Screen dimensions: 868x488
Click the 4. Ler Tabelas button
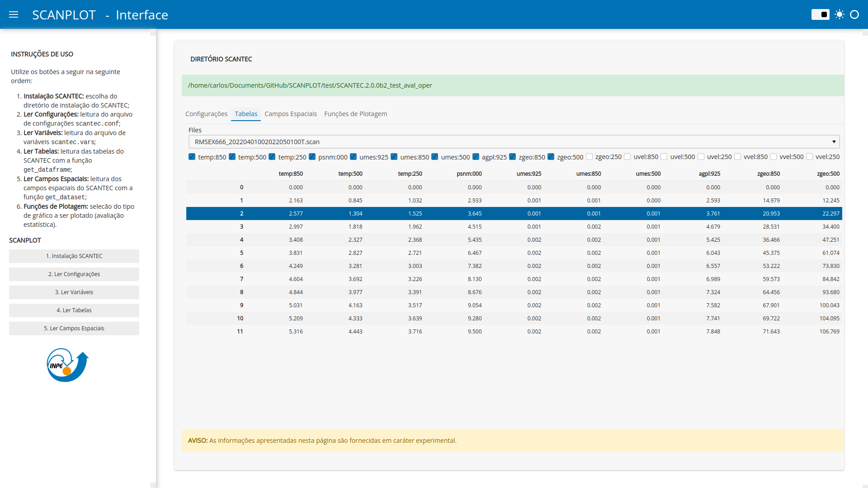tap(74, 310)
